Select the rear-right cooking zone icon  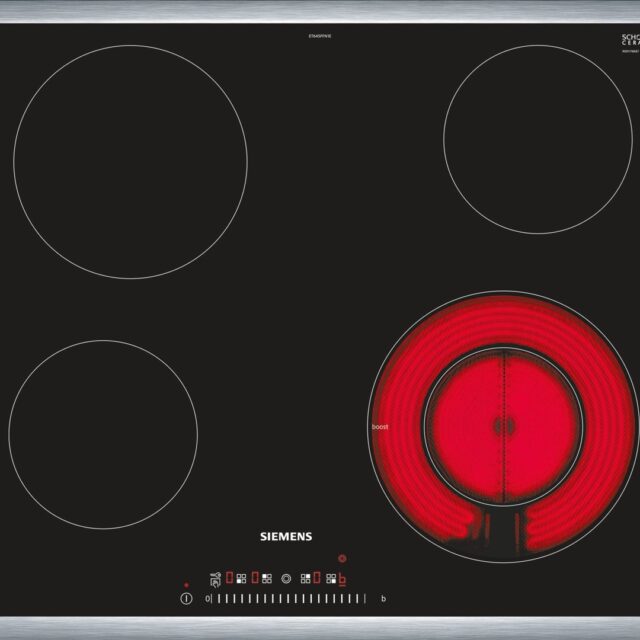pyautogui.click(x=305, y=578)
